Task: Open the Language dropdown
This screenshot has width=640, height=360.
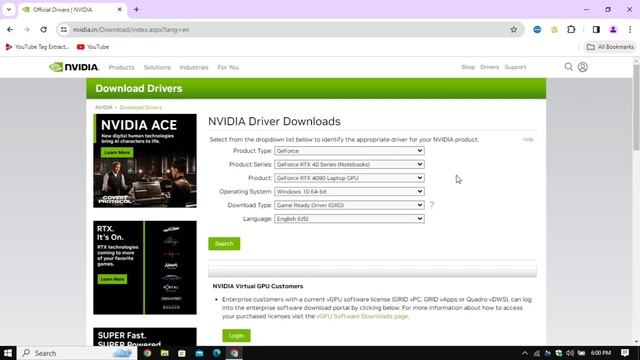Action: click(x=349, y=219)
